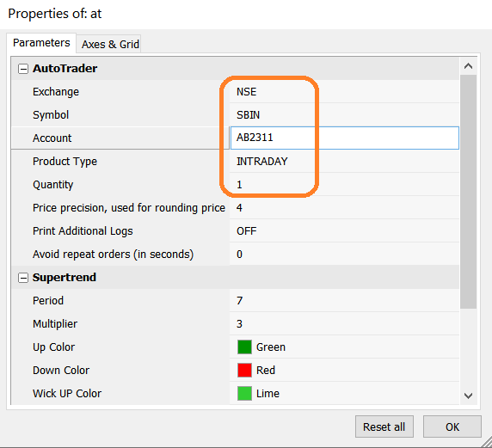Confirm with the OK button

(452, 427)
